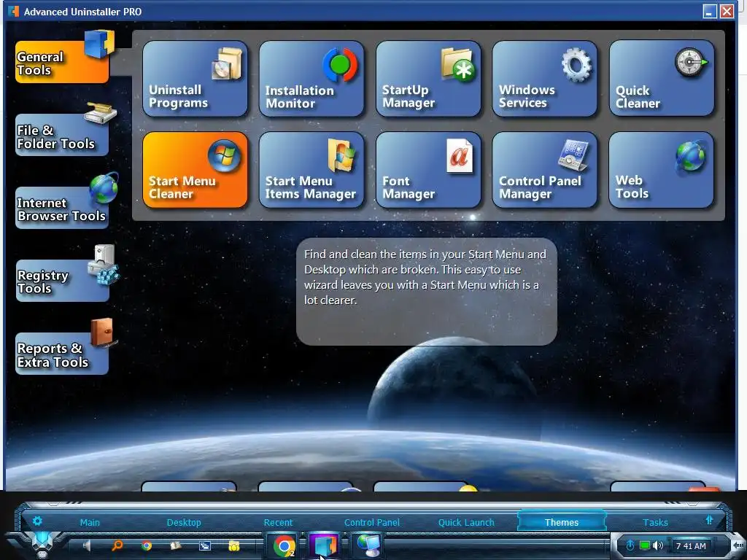Click the 7:41 AM clock
Screen dimensions: 747x560
click(691, 546)
